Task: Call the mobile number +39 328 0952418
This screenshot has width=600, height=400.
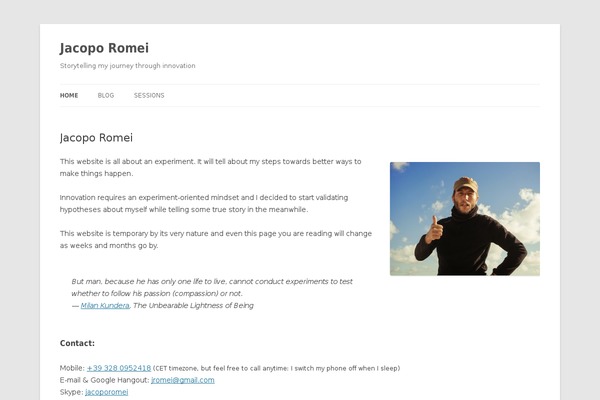Action: tap(119, 368)
